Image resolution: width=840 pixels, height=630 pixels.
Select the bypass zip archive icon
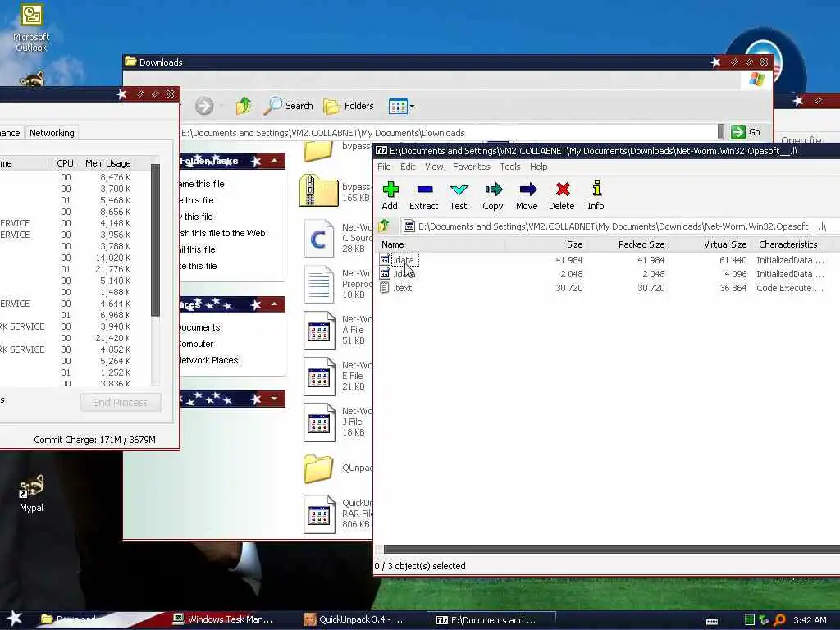[318, 190]
